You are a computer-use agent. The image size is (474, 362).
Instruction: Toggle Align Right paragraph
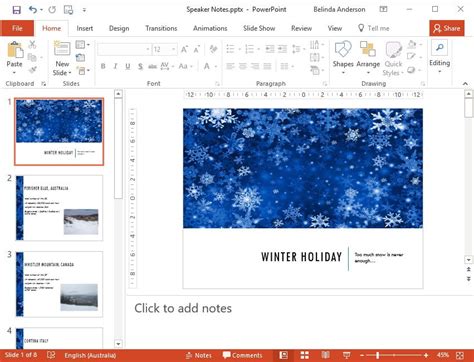coord(255,66)
